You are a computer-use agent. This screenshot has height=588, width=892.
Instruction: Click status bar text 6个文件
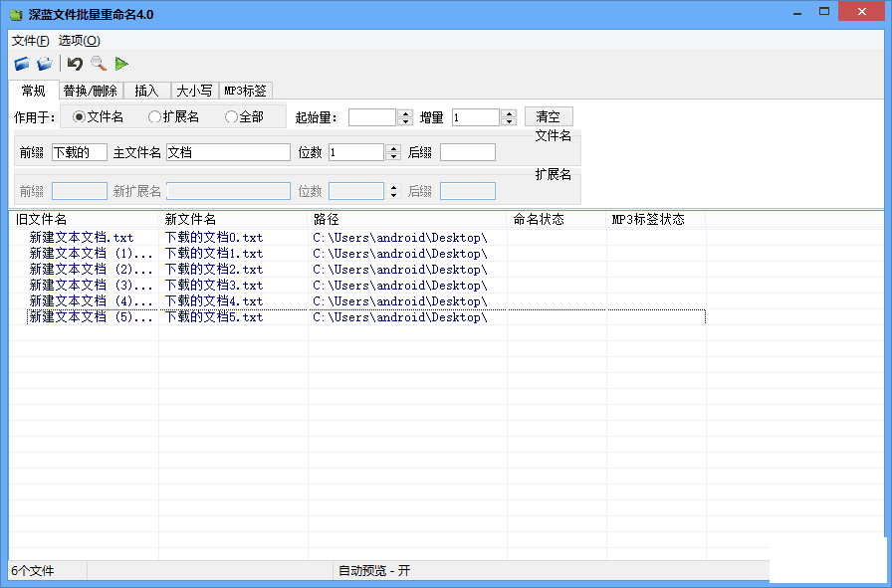[x=33, y=570]
